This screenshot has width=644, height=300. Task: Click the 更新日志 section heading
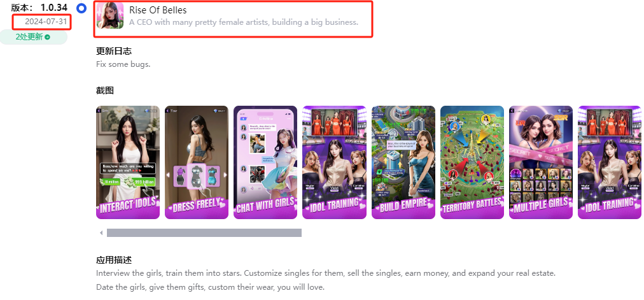coord(114,52)
